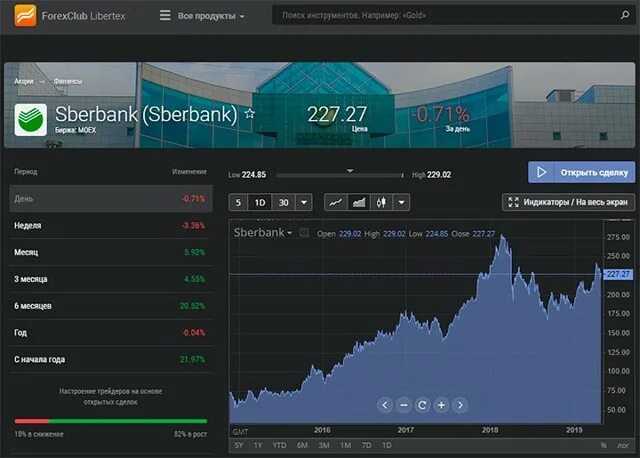
Task: Click the Биржа: MOEX label
Action: [x=76, y=130]
